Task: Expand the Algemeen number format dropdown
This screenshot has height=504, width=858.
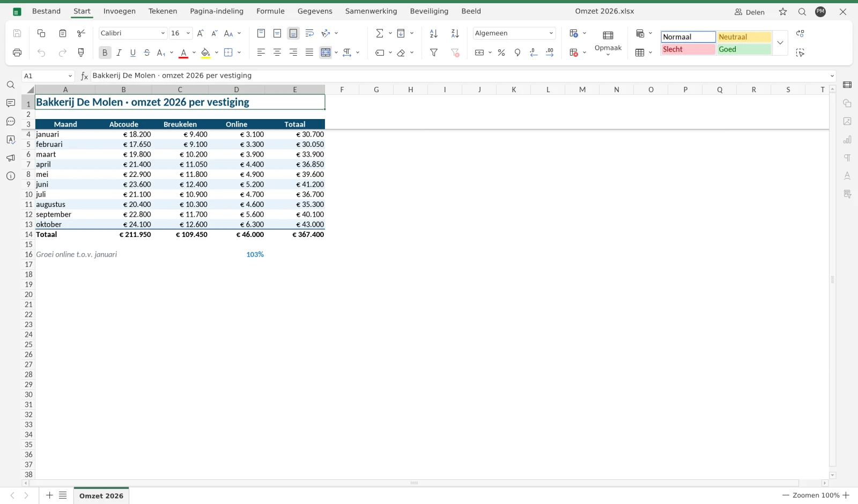Action: point(514,33)
